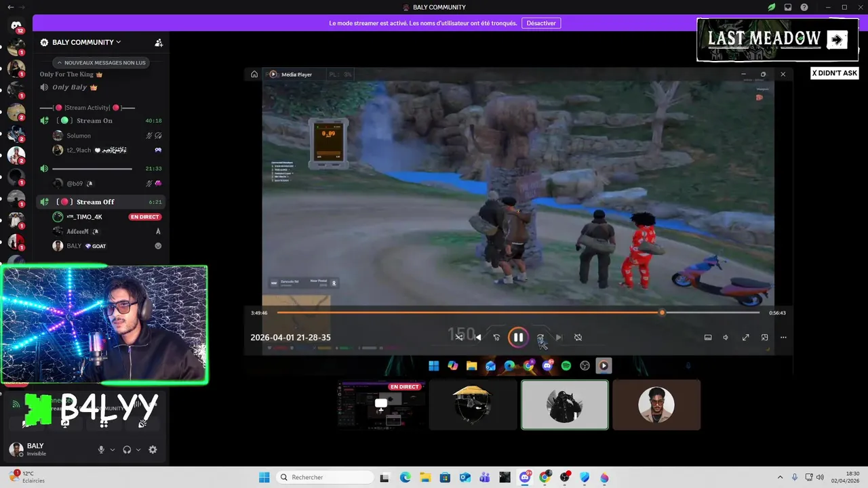The image size is (868, 488).
Task: Go back with Discord title bar arrow
Action: coord(10,7)
